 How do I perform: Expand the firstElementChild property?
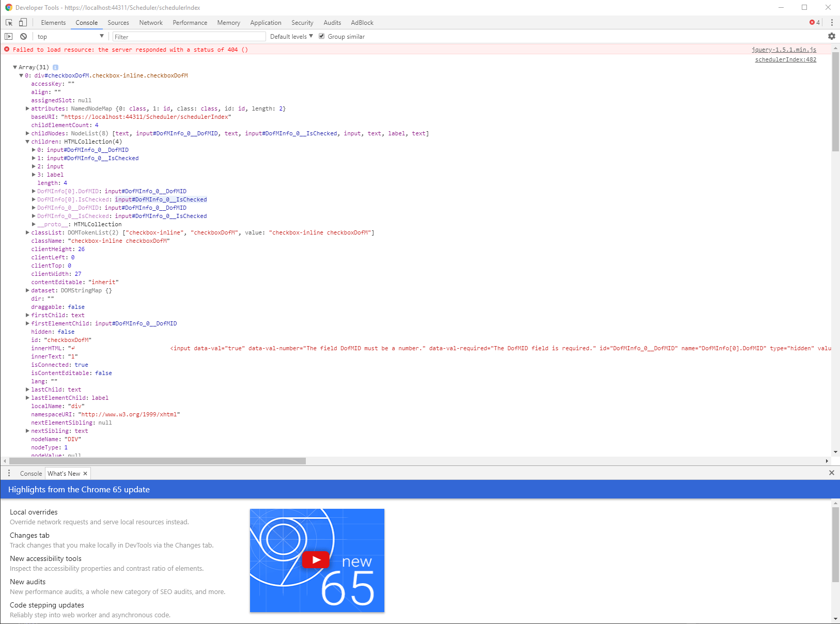(27, 323)
